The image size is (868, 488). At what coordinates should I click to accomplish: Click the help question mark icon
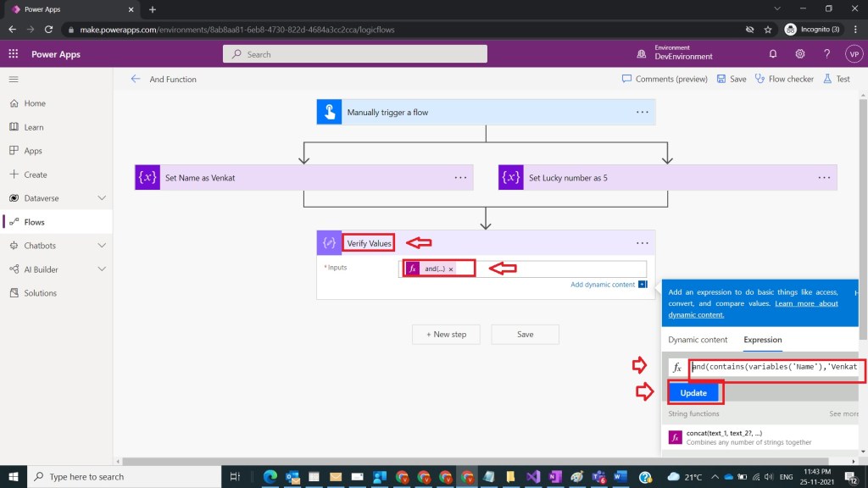(826, 54)
